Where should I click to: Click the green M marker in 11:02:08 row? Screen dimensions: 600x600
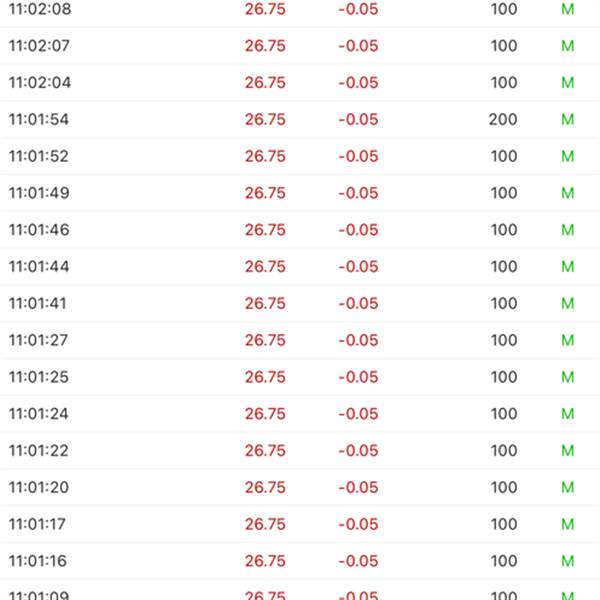(567, 9)
